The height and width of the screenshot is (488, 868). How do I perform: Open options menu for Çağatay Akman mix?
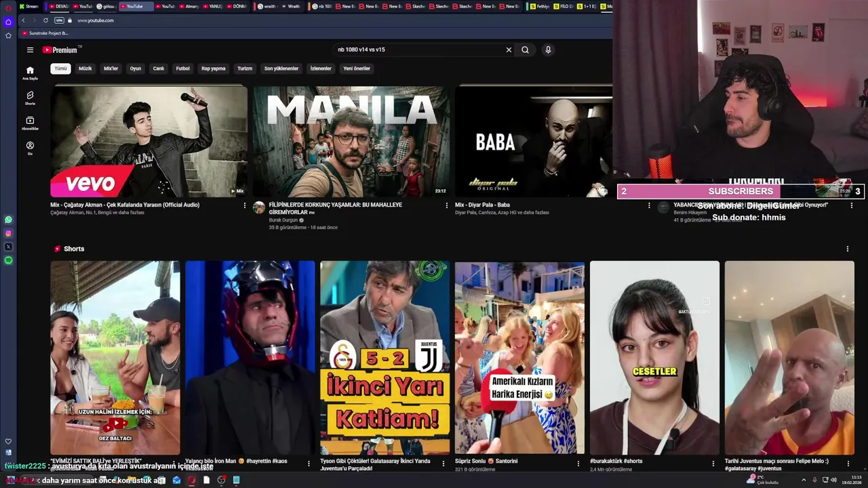(x=245, y=205)
